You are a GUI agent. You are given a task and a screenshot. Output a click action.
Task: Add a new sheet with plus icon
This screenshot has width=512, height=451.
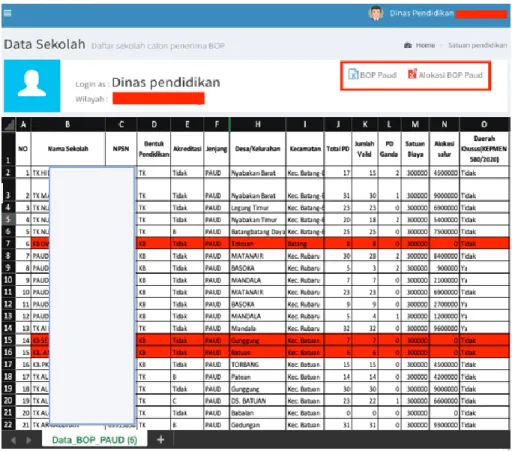point(161,440)
